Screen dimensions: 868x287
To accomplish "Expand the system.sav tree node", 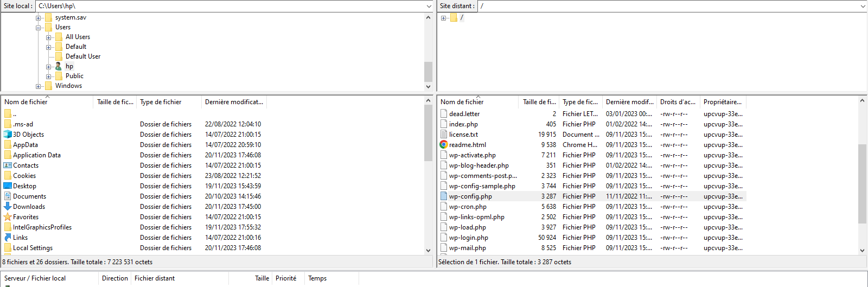I will tap(39, 18).
